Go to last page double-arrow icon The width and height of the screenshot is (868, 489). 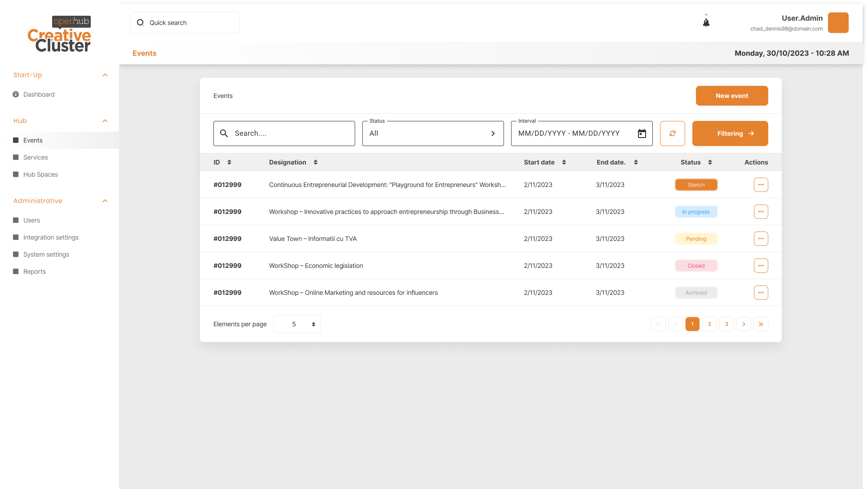(761, 324)
